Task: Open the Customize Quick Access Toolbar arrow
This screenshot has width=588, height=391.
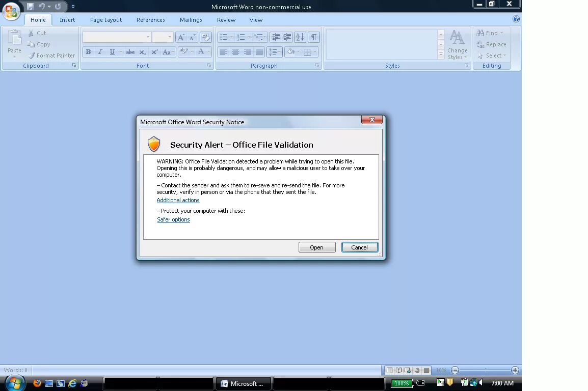Action: tap(73, 7)
